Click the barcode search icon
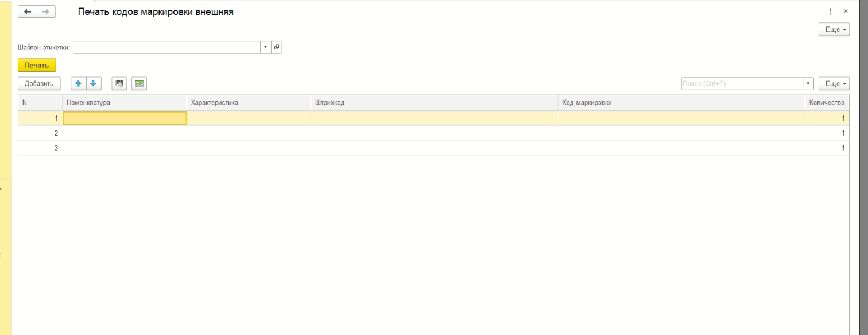The width and height of the screenshot is (868, 335). click(x=120, y=84)
